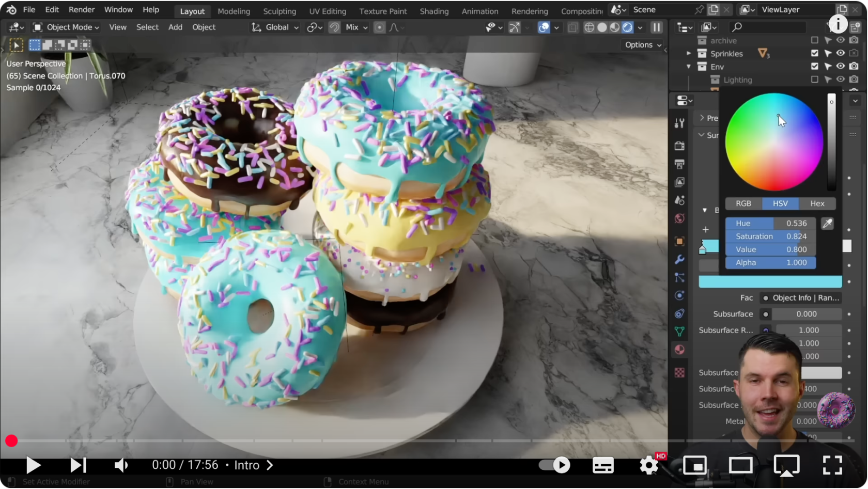Screen dimensions: 868x489
Task: Open the Add menu in viewport header
Action: tap(175, 27)
